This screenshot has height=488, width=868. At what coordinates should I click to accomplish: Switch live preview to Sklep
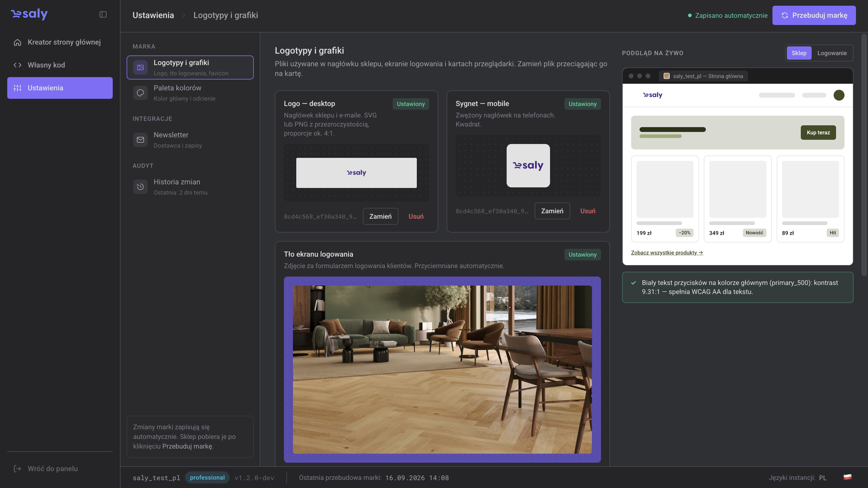(x=799, y=53)
